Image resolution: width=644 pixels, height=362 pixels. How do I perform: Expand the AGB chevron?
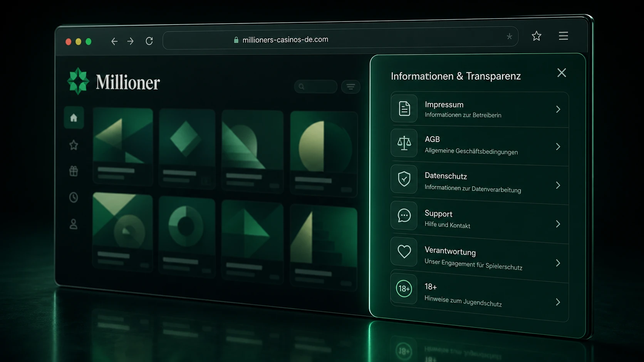pyautogui.click(x=558, y=147)
